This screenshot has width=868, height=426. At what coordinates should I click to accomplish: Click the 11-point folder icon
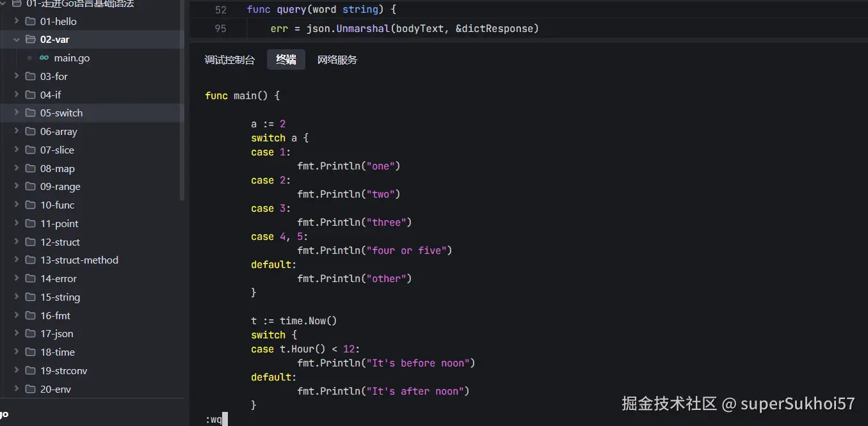[x=30, y=223]
